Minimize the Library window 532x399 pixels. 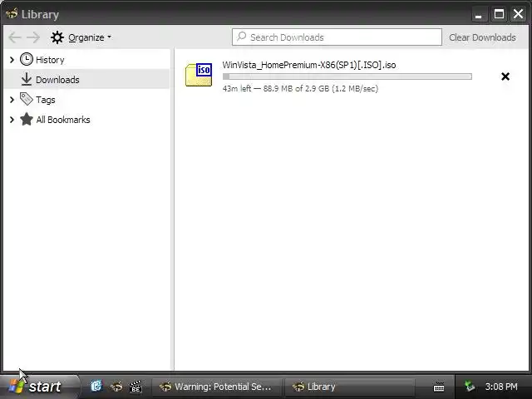(x=479, y=14)
